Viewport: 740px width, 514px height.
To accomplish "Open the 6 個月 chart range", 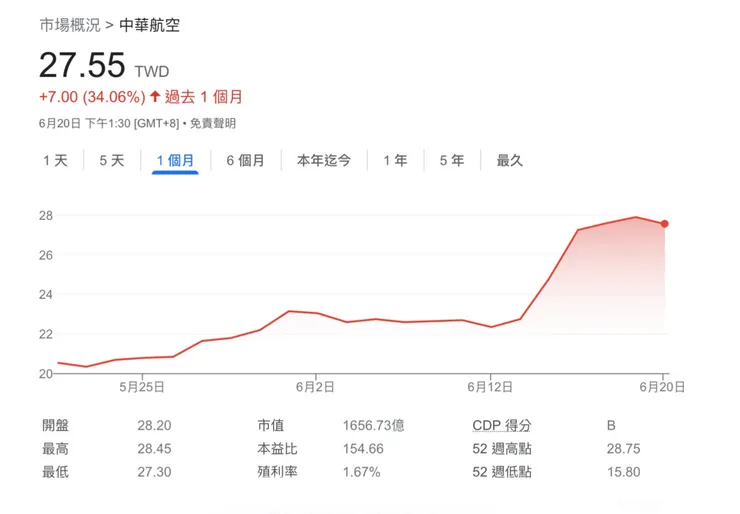I will (245, 160).
